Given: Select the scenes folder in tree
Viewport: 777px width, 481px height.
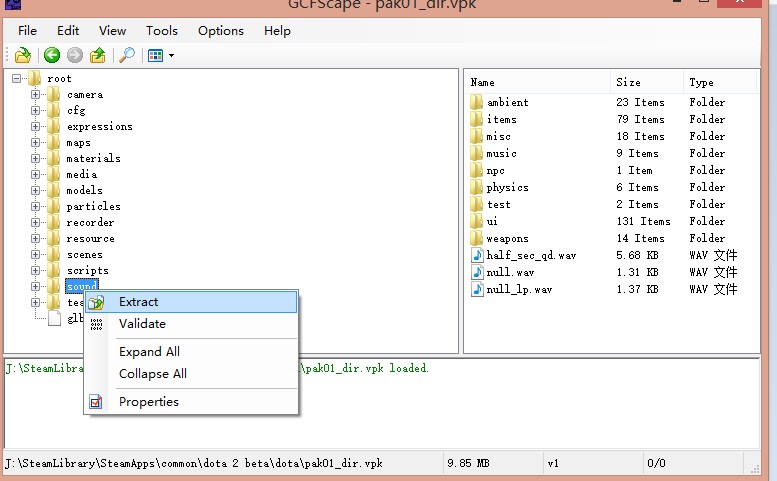Looking at the screenshot, I should [x=85, y=255].
